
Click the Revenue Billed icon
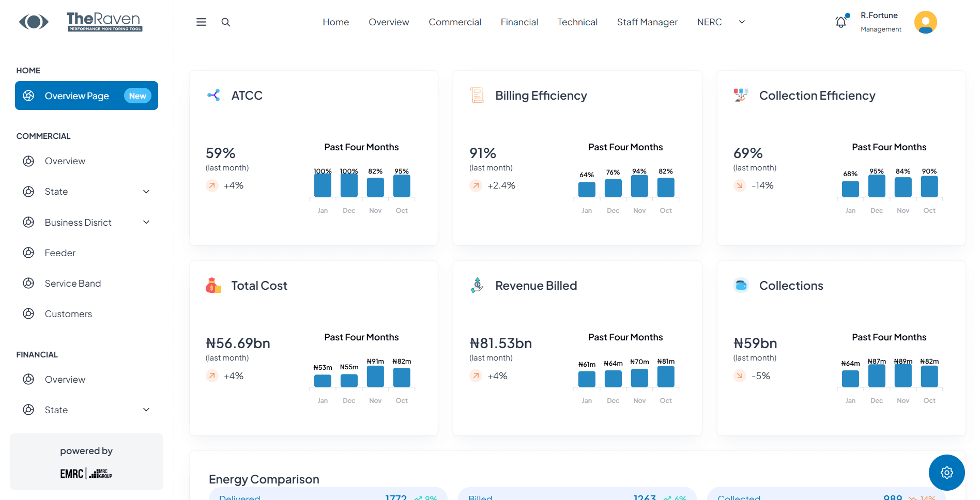tap(477, 285)
